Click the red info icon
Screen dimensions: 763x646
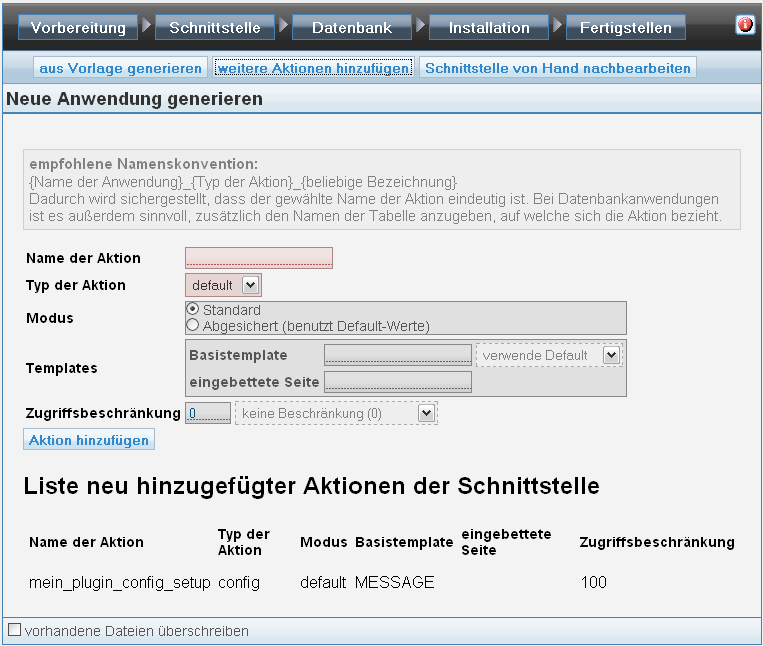click(745, 24)
